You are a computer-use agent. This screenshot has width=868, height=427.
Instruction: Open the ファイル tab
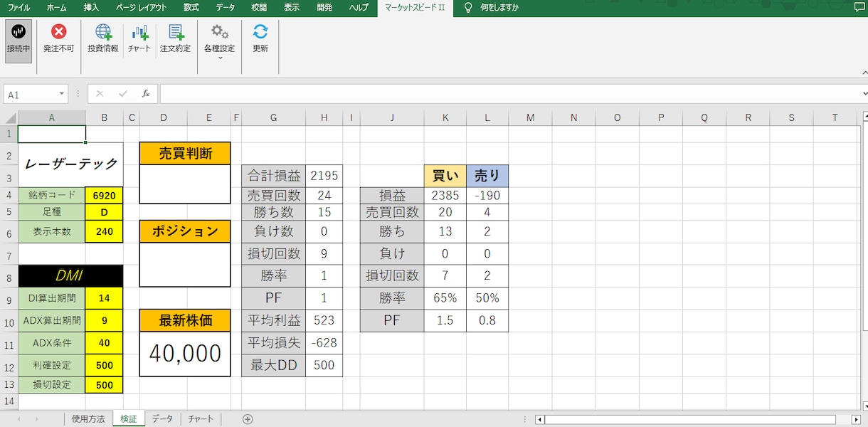pos(19,8)
